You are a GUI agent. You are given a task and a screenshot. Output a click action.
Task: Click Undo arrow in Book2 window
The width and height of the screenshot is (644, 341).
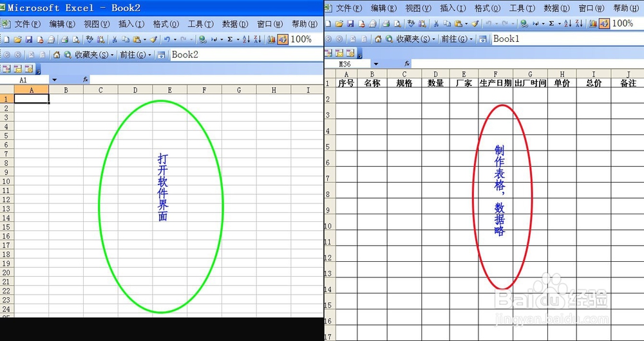click(x=167, y=39)
